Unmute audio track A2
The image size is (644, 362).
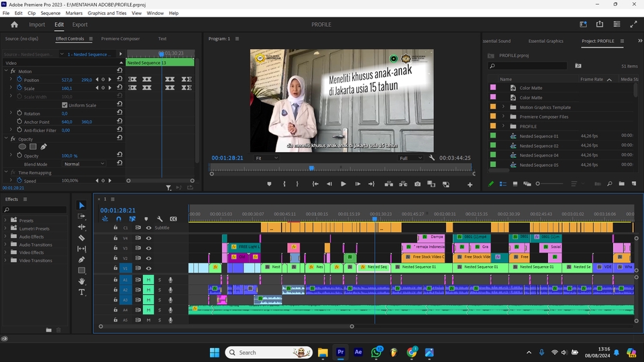pos(149,290)
